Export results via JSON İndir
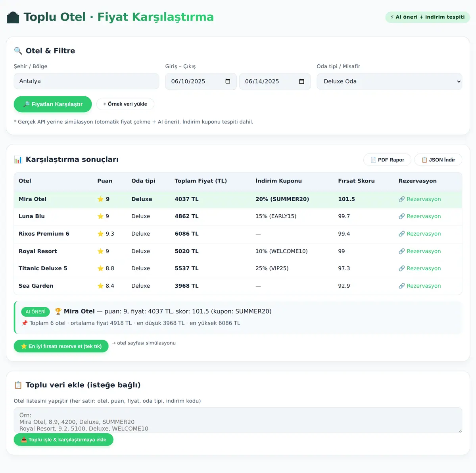Screen dimensions: 476x473 pos(438,160)
